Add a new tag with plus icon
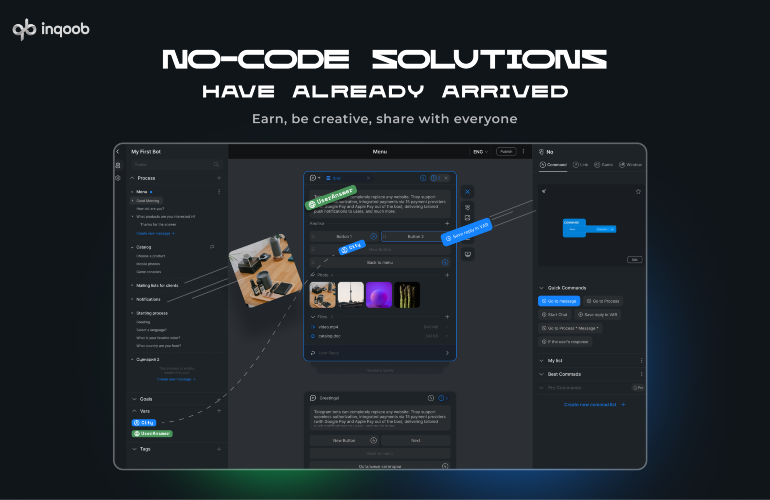This screenshot has width=770, height=500. 219,449
